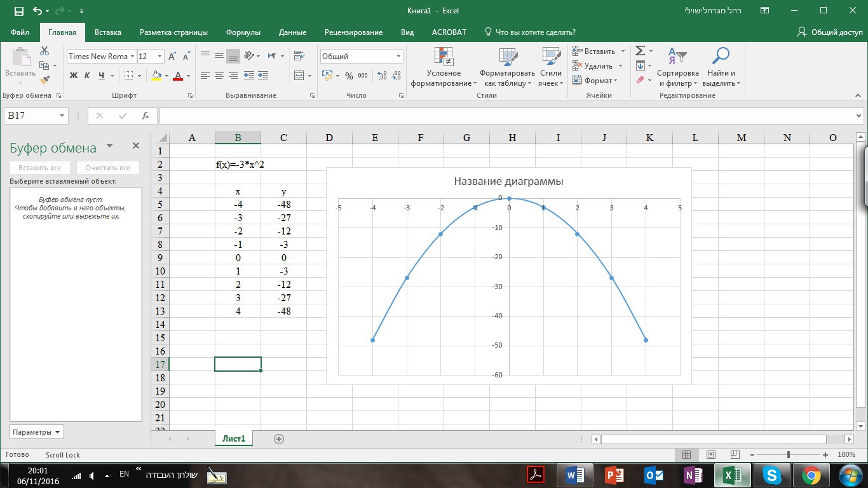The image size is (868, 488).
Task: Expand the Общий number format dropdown
Action: (x=398, y=57)
